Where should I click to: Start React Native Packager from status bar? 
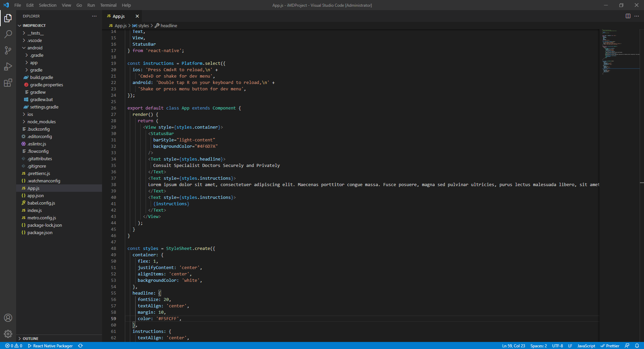[50, 346]
